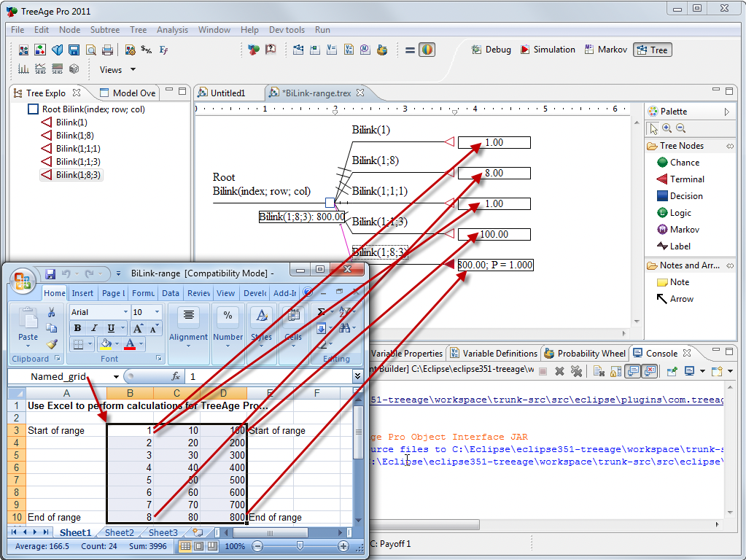Viewport: 746px width, 560px height.
Task: Switch to Debug perspective
Action: tap(491, 50)
